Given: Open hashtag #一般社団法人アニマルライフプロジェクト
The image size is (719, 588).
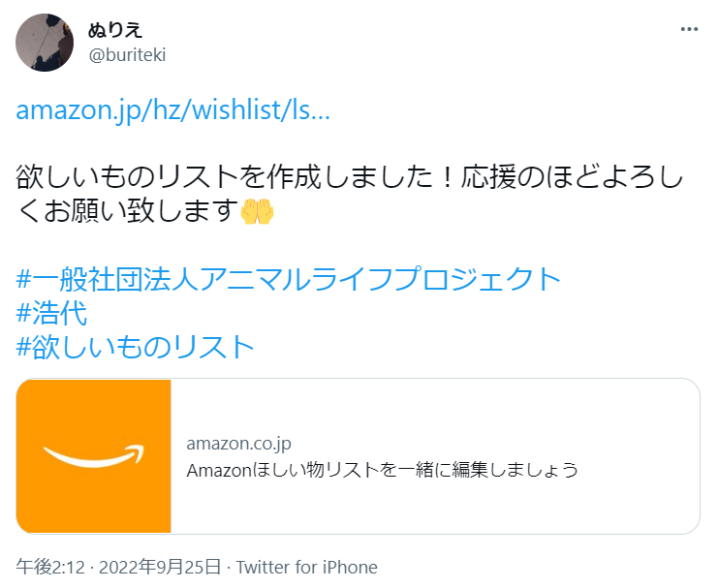Looking at the screenshot, I should coord(289,279).
